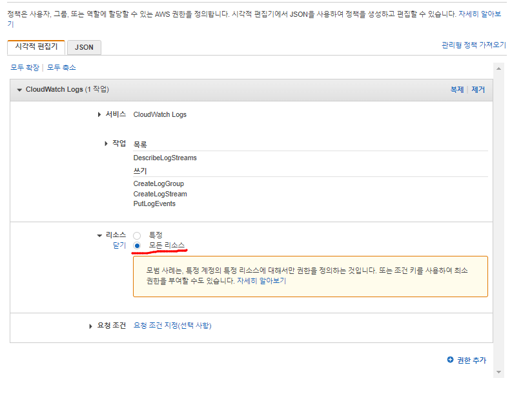532x407 pixels.
Task: Expand the 작업 section arrow
Action: coord(106,144)
